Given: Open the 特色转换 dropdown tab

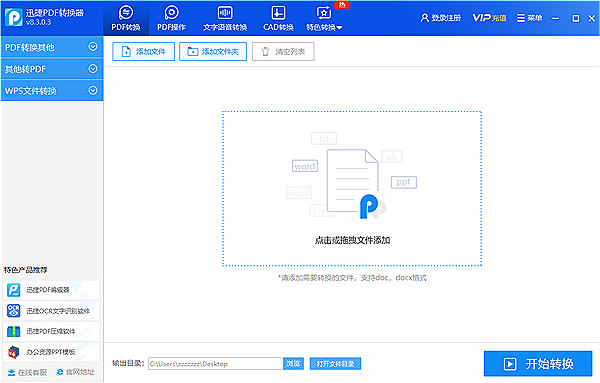Looking at the screenshot, I should pos(324,18).
